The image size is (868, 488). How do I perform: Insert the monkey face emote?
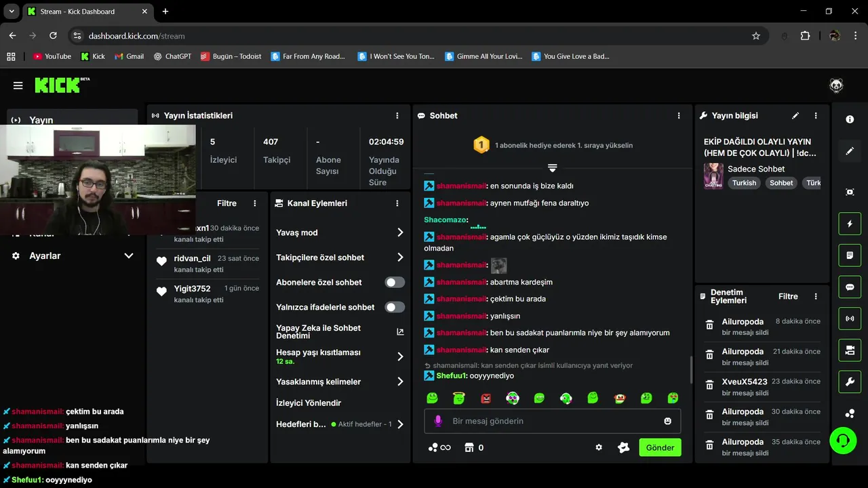pyautogui.click(x=620, y=398)
